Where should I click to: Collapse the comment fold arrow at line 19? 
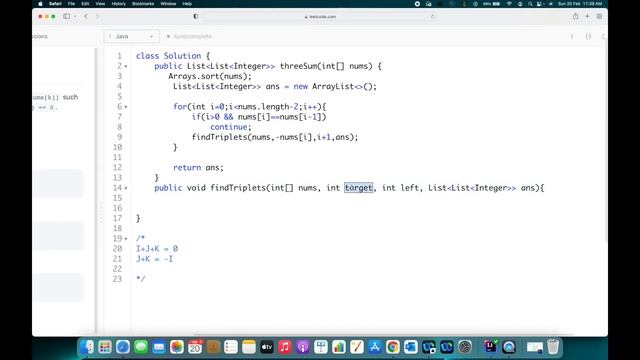coord(126,239)
